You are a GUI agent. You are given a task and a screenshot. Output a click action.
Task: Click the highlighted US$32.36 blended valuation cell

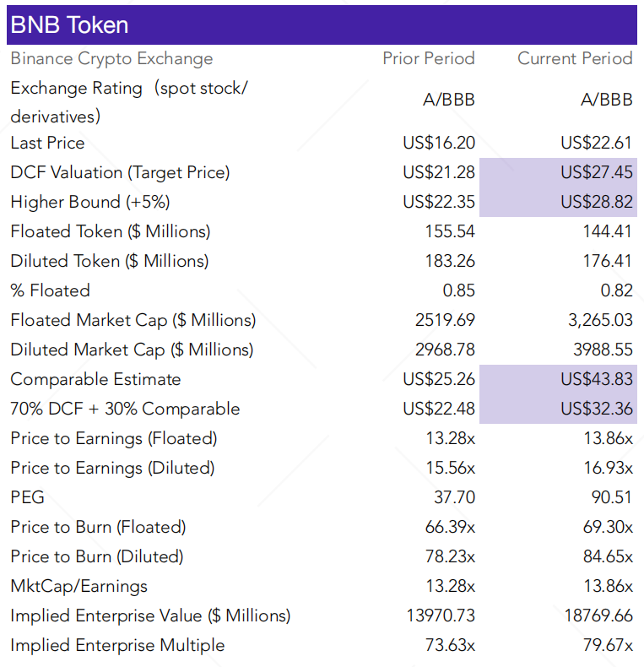(x=558, y=409)
